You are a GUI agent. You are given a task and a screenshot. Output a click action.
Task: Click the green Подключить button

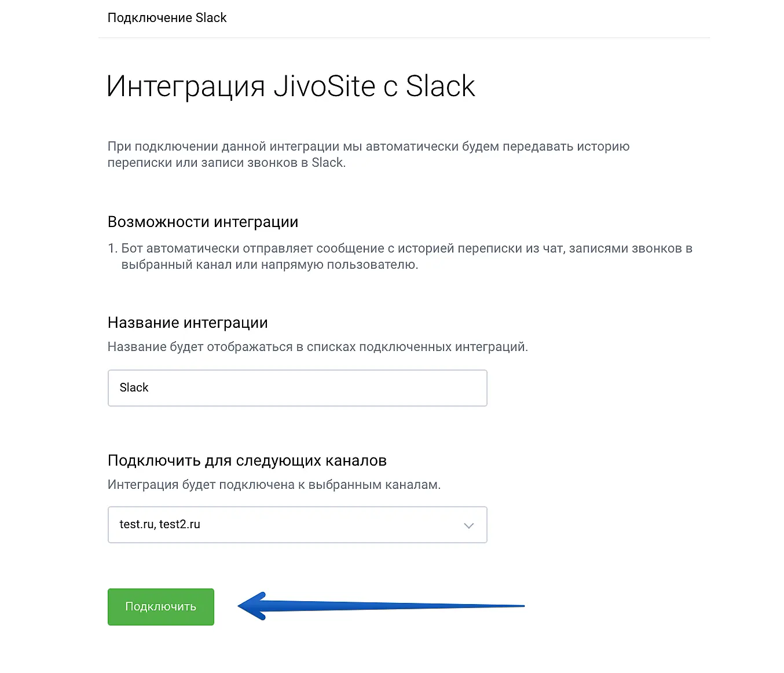[x=160, y=606]
